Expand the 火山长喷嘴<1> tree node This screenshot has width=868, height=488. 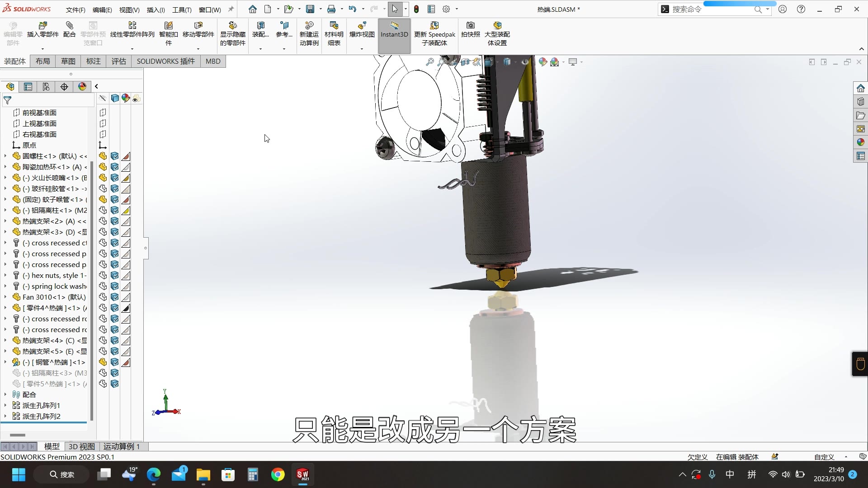[x=5, y=178]
